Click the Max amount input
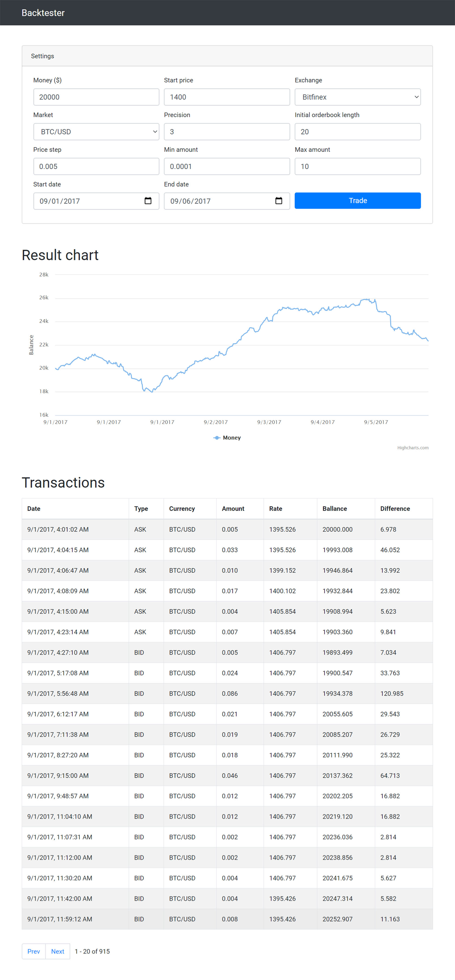 [357, 166]
